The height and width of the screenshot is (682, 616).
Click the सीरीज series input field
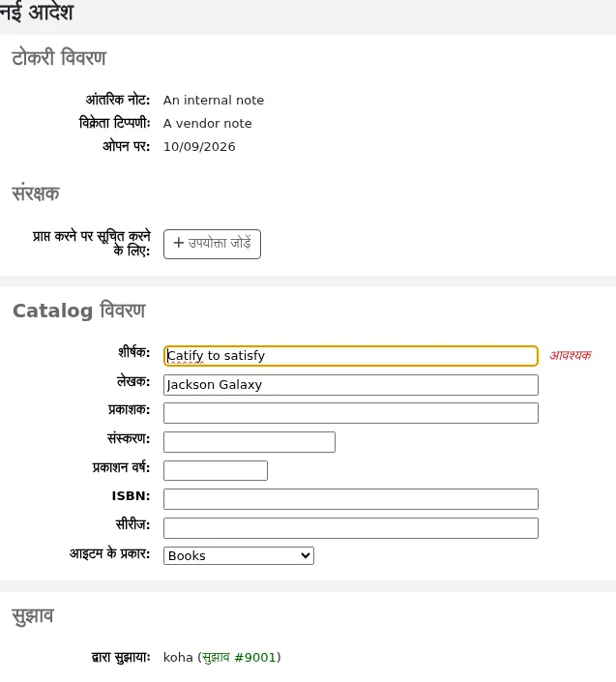[x=351, y=528]
